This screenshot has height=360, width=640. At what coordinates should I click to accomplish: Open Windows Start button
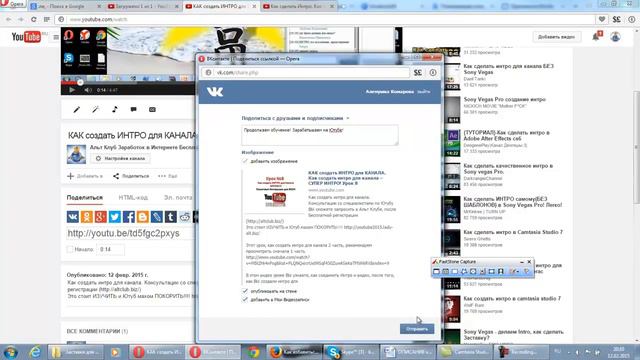10,352
